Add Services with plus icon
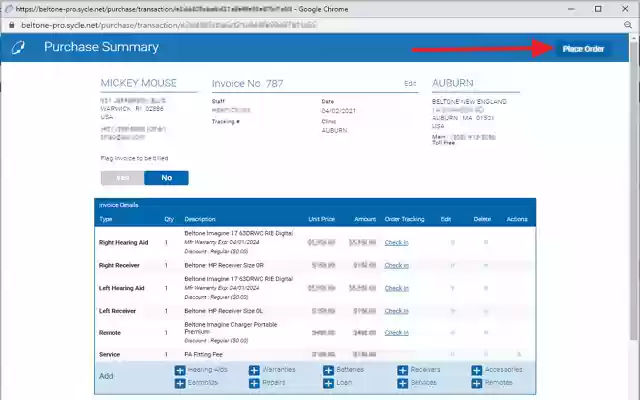 point(403,383)
